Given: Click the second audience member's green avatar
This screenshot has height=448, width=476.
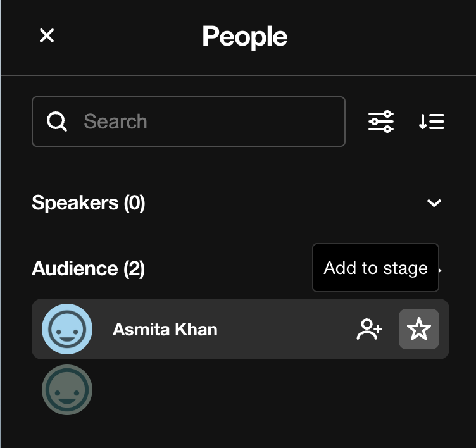Looking at the screenshot, I should click(x=67, y=390).
